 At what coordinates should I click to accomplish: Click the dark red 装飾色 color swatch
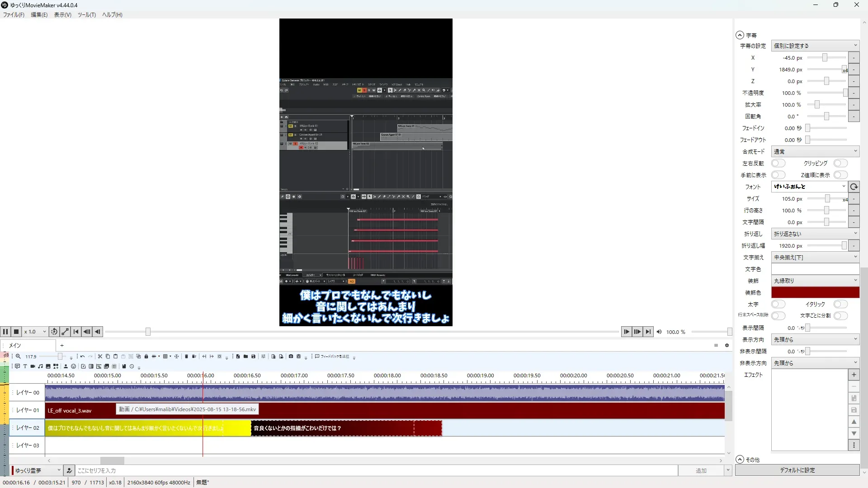click(x=815, y=292)
